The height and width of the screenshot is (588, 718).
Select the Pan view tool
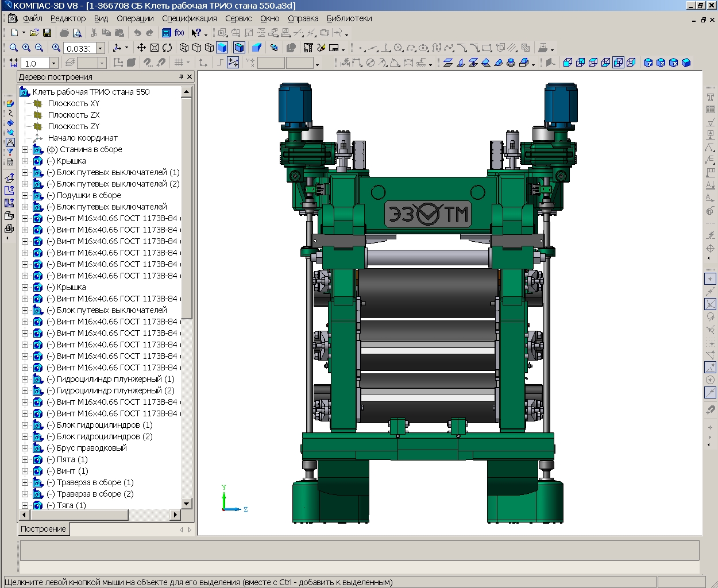(x=141, y=48)
